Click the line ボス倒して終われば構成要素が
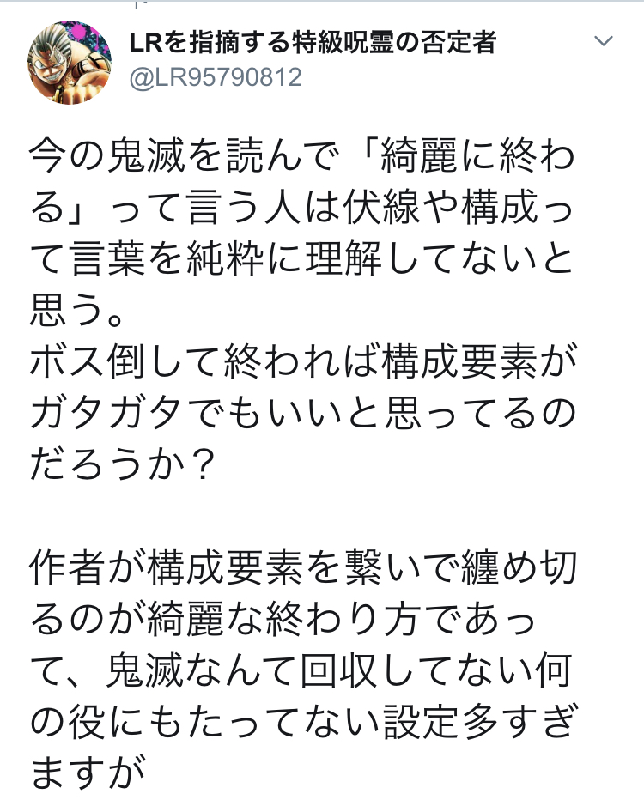This screenshot has width=644, height=812. coord(303,361)
